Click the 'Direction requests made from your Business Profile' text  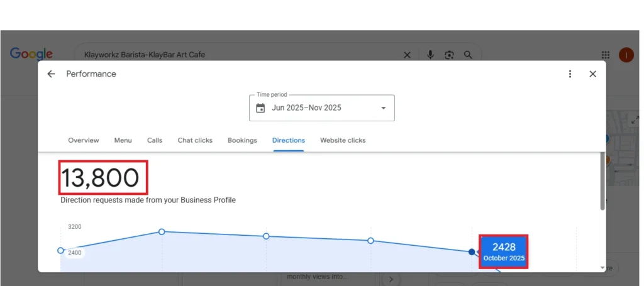[x=148, y=201]
